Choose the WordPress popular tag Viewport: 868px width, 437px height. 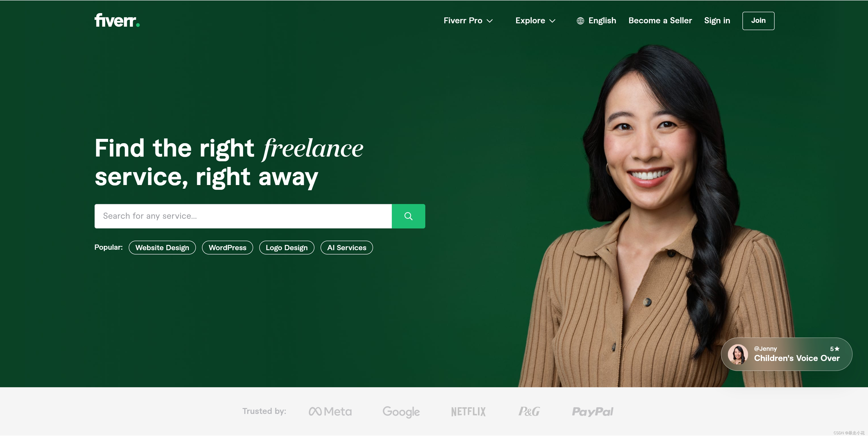click(227, 247)
